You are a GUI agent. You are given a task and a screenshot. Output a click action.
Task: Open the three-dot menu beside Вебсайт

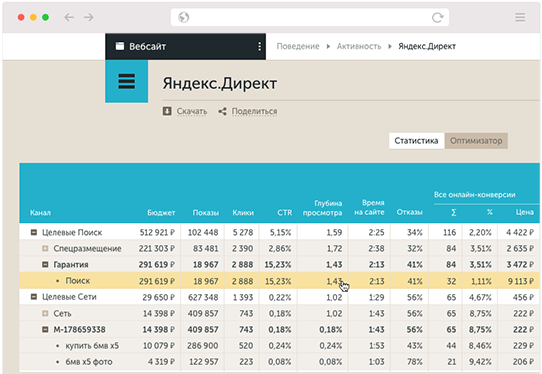click(259, 47)
